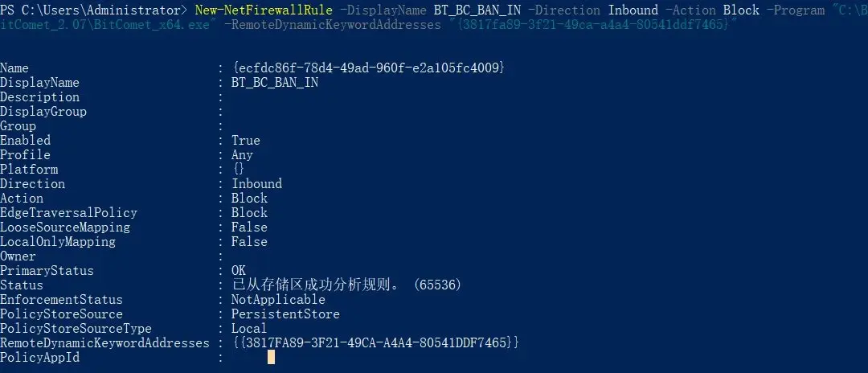
Task: Click the Any value next to Profile
Action: point(242,155)
